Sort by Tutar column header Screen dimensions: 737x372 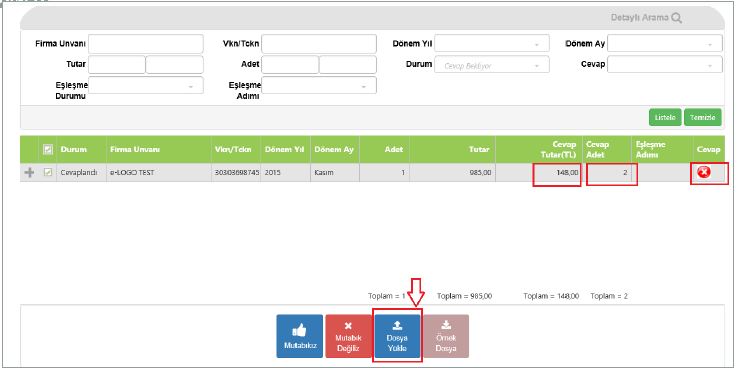(x=452, y=150)
